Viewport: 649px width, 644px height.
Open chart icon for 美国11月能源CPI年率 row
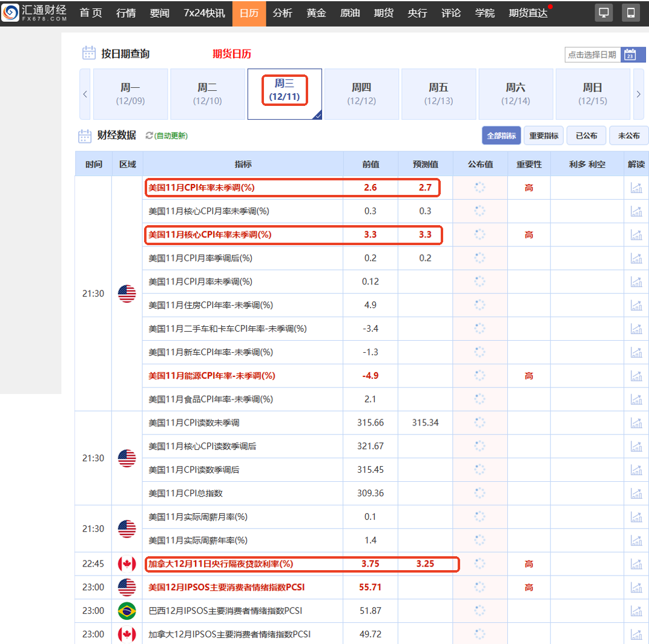tap(636, 376)
